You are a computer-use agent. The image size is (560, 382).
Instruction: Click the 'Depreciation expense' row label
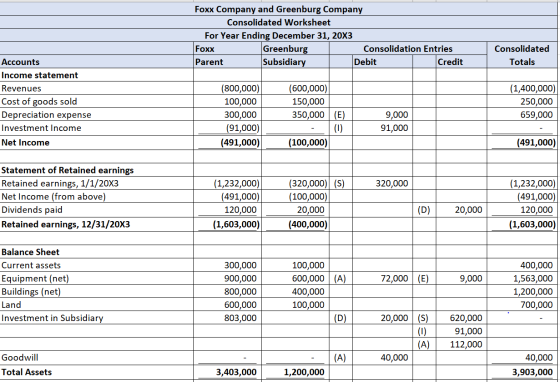(x=46, y=115)
